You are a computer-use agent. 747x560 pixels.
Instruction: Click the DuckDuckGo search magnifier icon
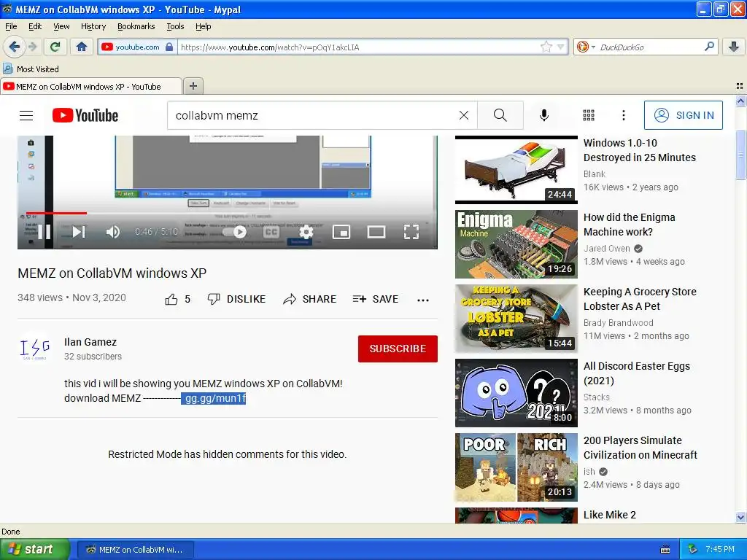tap(709, 47)
